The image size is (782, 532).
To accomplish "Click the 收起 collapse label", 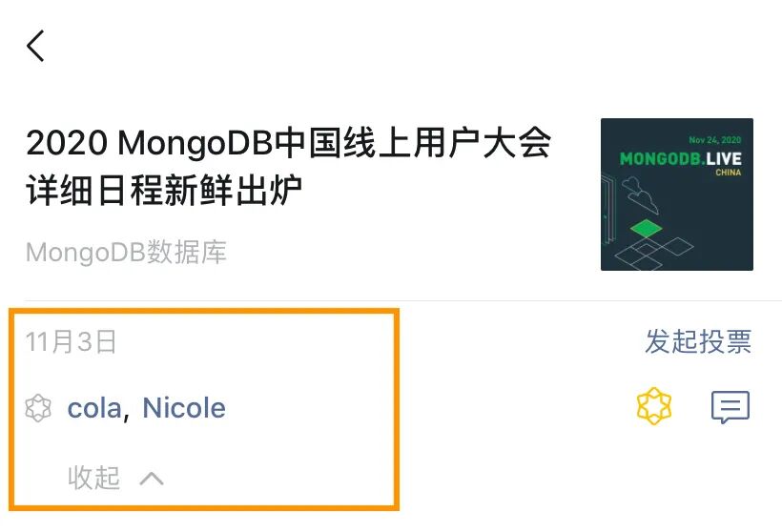I will pos(93,478).
